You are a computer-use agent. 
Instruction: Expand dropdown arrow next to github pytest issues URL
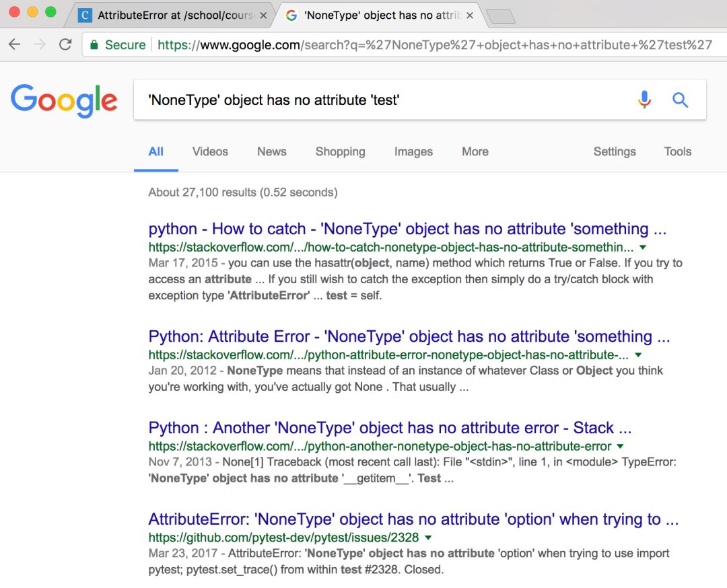428,538
